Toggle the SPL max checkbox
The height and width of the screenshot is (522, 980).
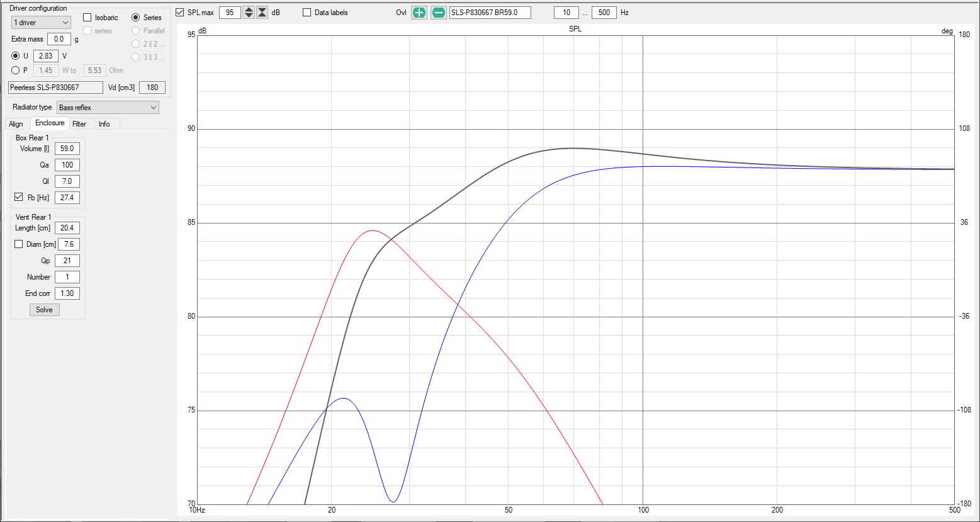pos(180,13)
